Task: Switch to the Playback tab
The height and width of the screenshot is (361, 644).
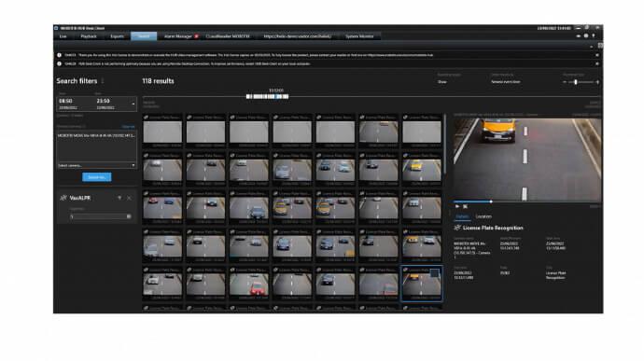Action: tap(89, 36)
